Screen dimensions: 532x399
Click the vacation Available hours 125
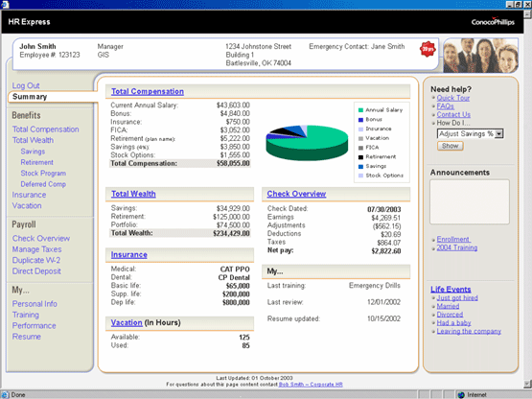tap(244, 338)
